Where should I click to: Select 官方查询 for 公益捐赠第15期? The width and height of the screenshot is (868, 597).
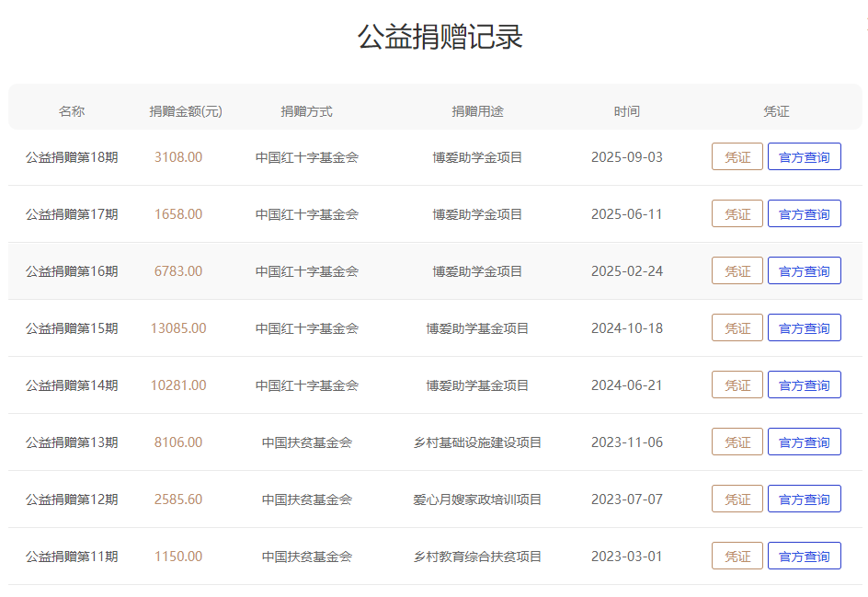(804, 327)
